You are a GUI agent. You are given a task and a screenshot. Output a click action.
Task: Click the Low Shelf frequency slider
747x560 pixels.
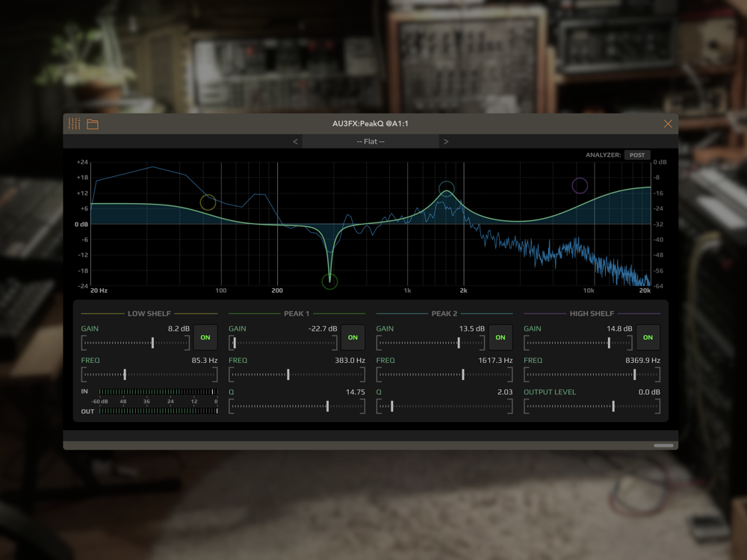pyautogui.click(x=149, y=374)
